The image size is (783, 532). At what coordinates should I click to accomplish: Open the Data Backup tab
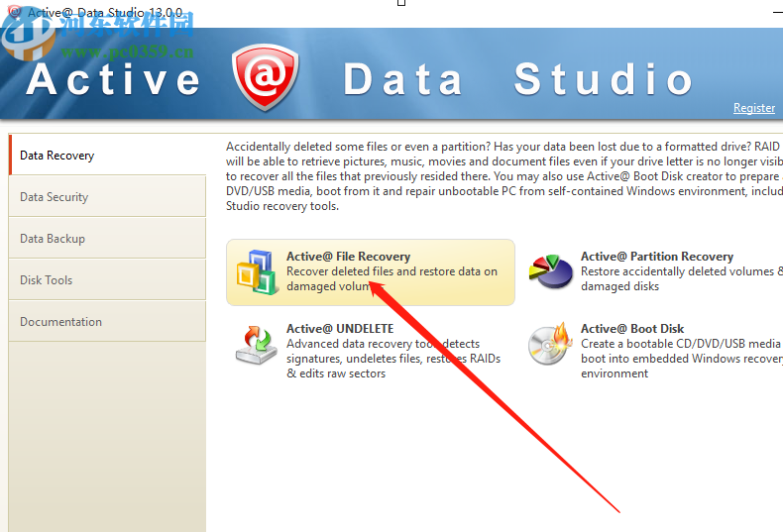[107, 238]
